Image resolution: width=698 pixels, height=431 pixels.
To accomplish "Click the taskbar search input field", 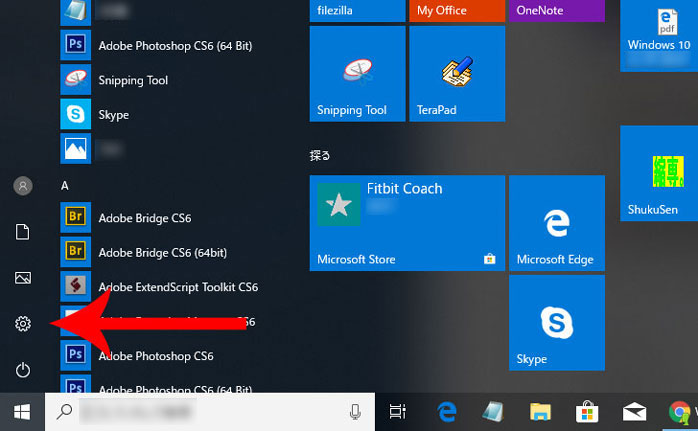I will click(x=200, y=411).
